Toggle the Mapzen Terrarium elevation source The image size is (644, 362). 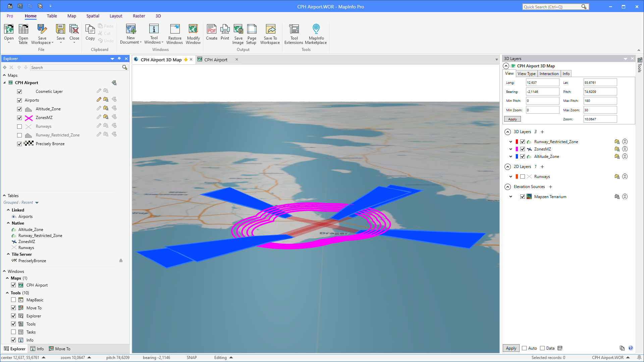pyautogui.click(x=522, y=196)
